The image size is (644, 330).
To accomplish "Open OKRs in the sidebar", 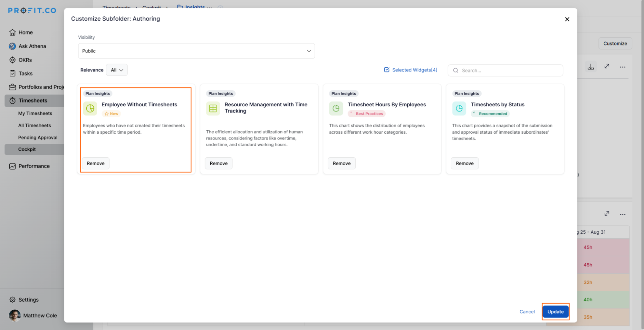I will (25, 60).
